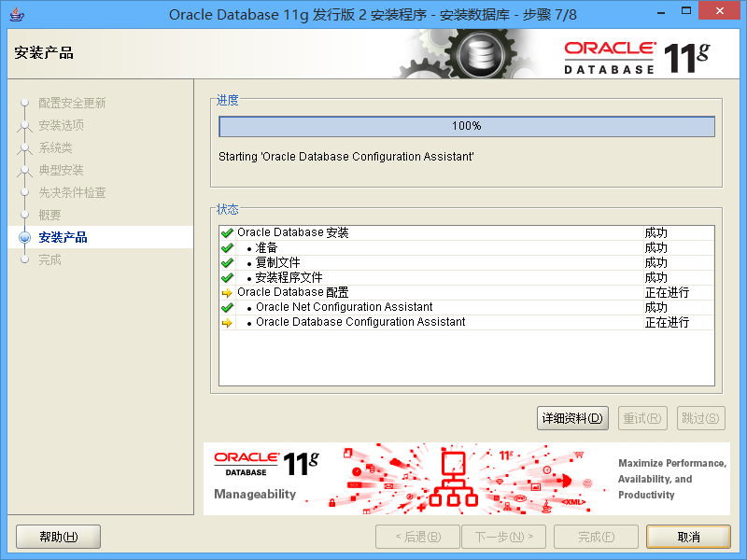Click the Maximize Performance banner text
Viewport: 747px width, 560px height.
672,479
